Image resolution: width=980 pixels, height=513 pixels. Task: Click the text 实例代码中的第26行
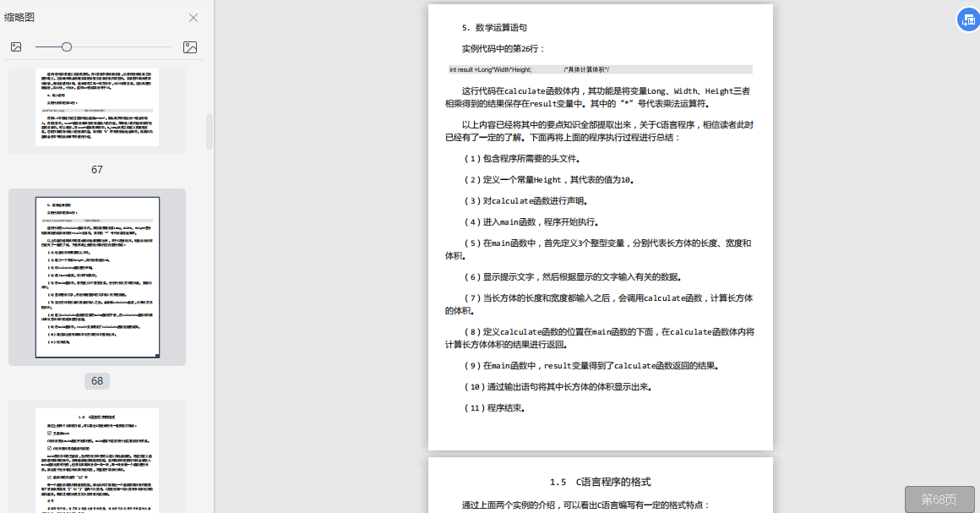tap(504, 49)
